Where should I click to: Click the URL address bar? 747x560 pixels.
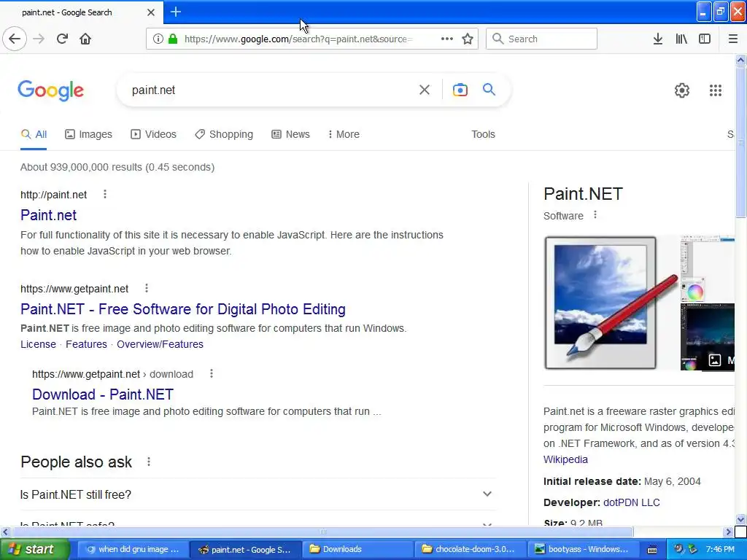coord(298,39)
